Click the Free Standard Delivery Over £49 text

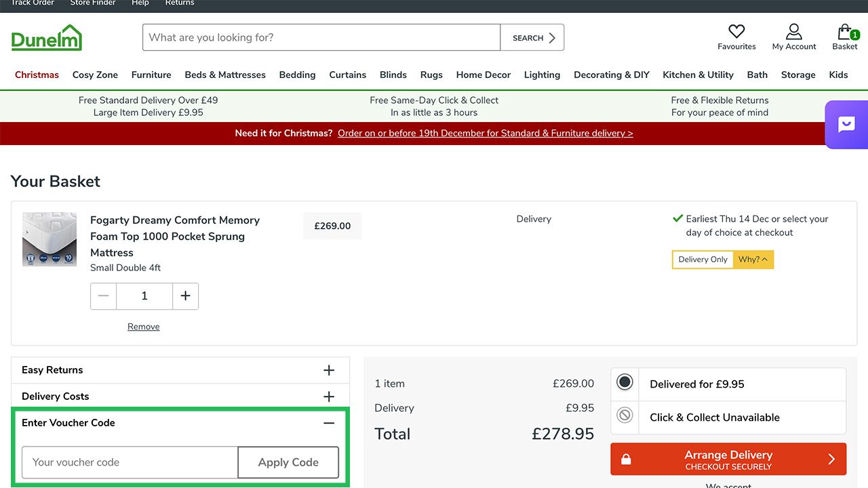coord(149,100)
